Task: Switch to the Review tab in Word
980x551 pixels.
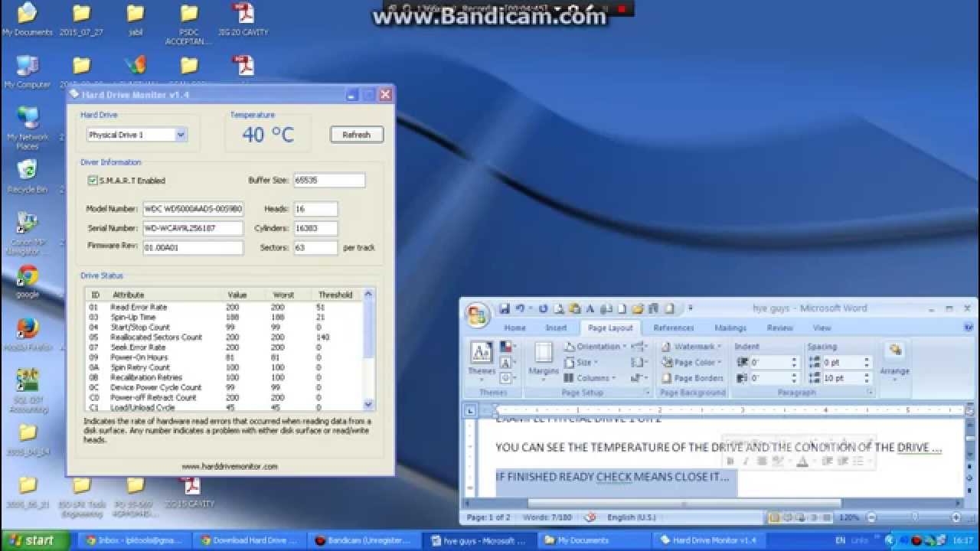Action: (x=779, y=328)
